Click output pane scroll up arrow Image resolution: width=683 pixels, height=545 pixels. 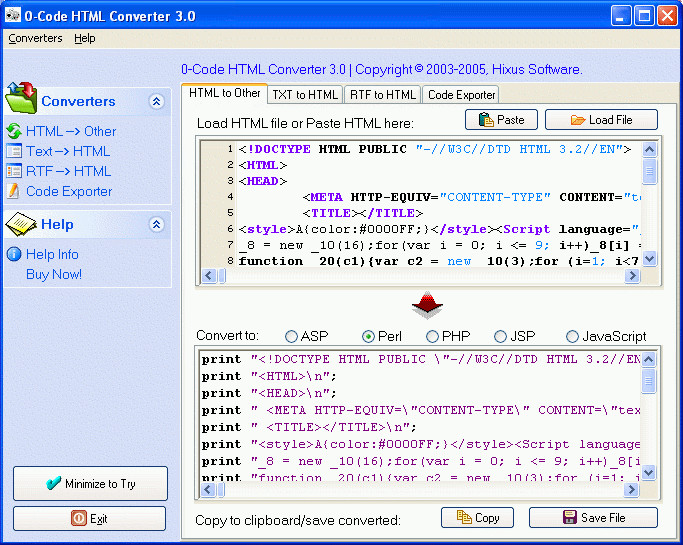pyautogui.click(x=649, y=359)
